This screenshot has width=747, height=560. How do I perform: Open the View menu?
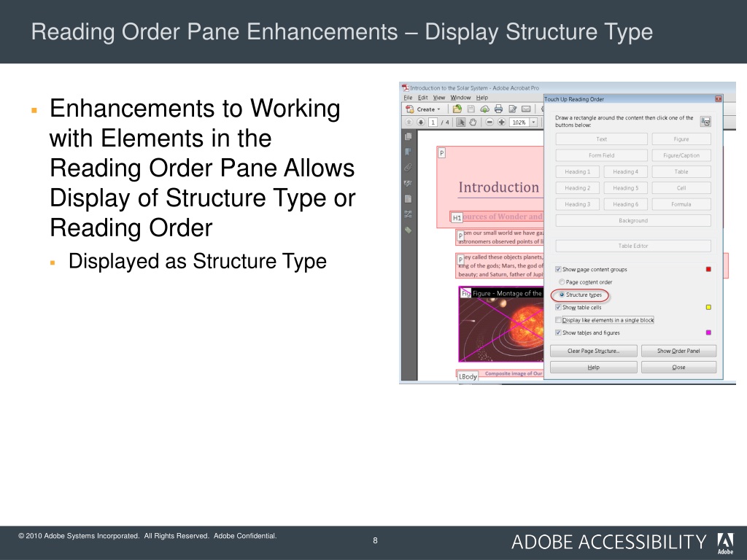438,98
